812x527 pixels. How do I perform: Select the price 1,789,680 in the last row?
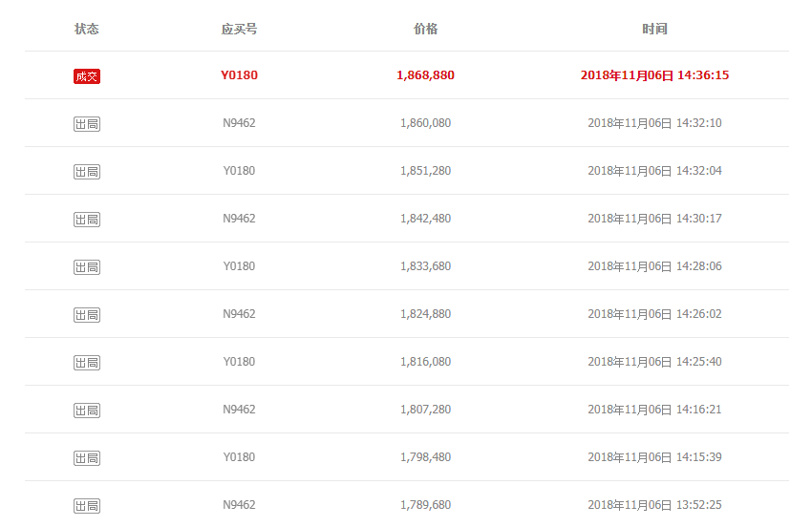426,505
